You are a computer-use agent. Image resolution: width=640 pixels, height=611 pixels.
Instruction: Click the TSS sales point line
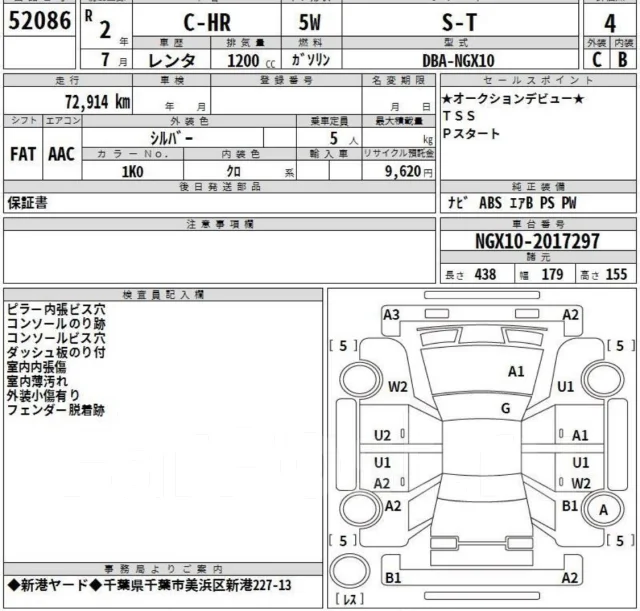tap(459, 116)
